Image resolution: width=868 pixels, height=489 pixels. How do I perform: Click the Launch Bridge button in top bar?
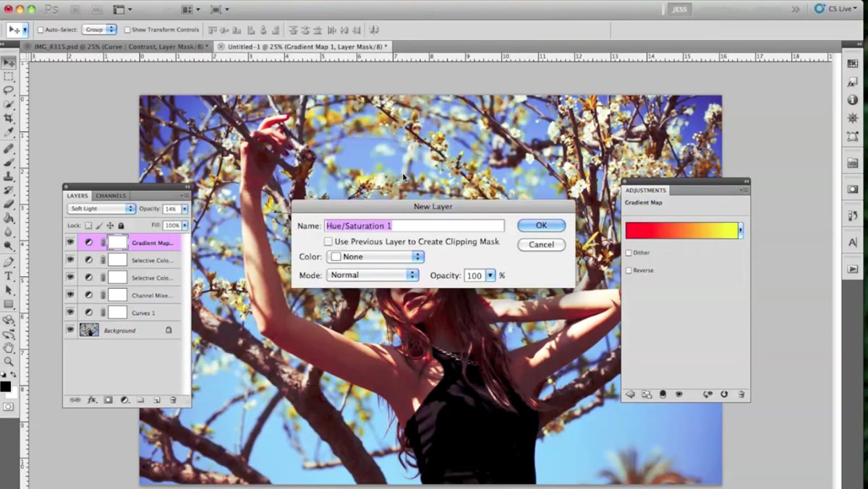(76, 9)
